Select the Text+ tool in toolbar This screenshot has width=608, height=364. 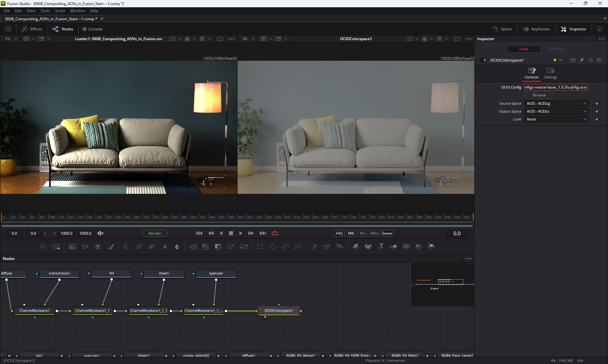98,247
